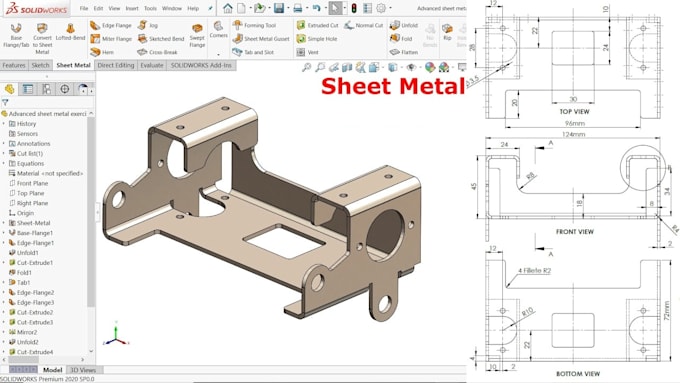Screen dimensions: 680x383
Task: Expand the Sheet-Metal feature node
Action: [x=4, y=223]
